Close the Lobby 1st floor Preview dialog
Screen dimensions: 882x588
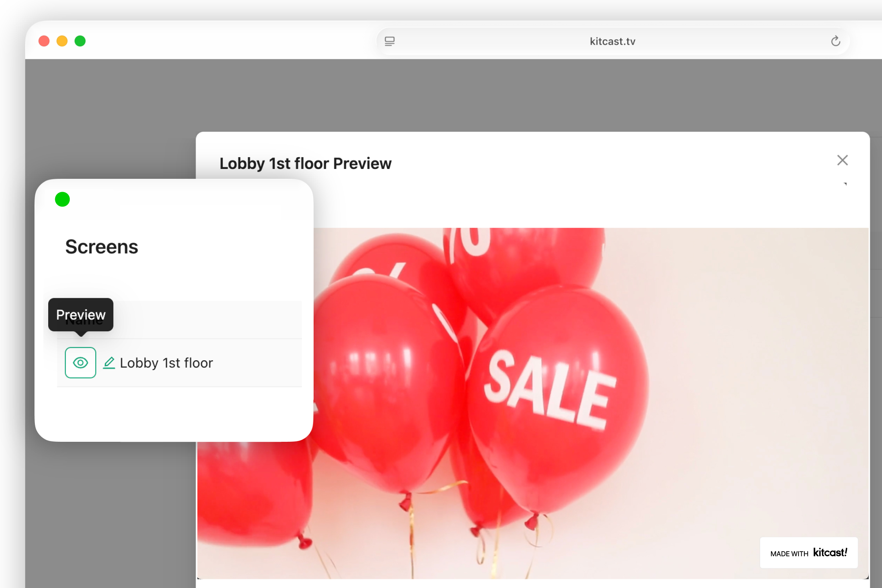(842, 160)
